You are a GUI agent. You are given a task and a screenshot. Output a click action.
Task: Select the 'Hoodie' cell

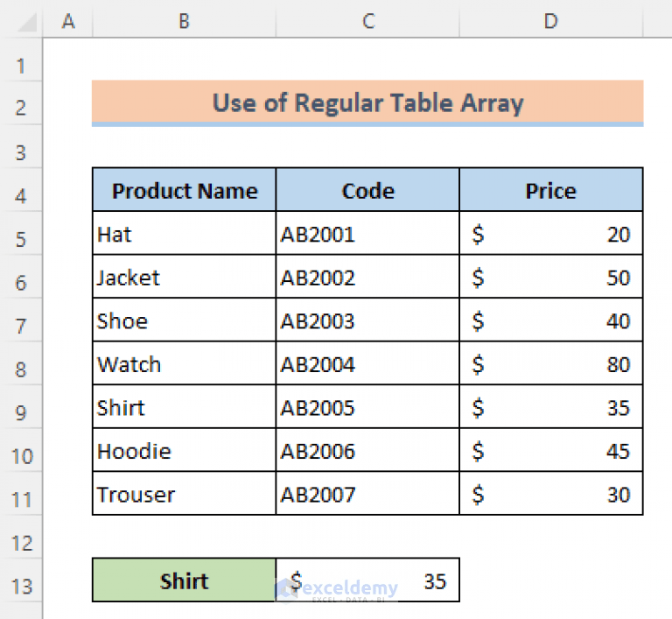pos(185,450)
